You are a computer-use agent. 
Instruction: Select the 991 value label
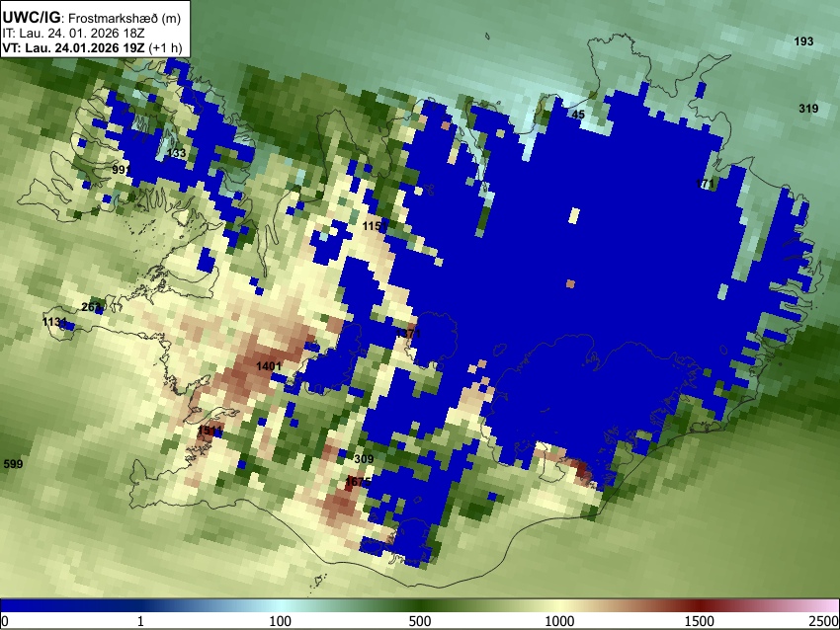point(122,170)
